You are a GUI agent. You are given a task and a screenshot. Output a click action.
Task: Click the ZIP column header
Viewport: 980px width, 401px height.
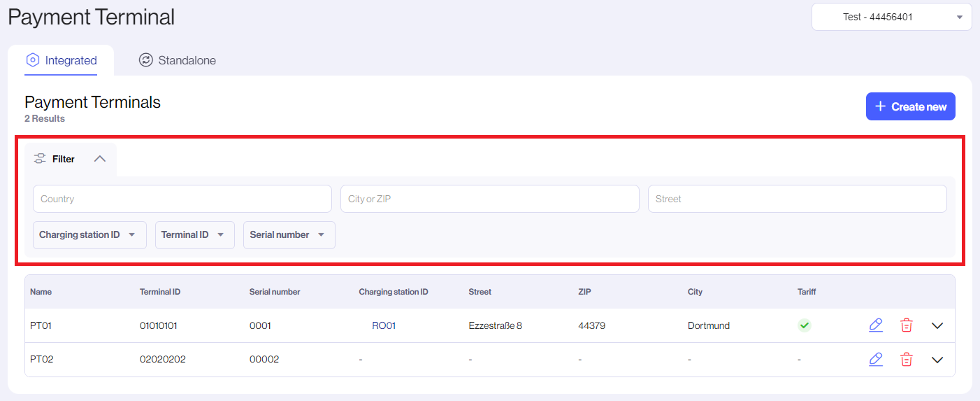pyautogui.click(x=585, y=292)
